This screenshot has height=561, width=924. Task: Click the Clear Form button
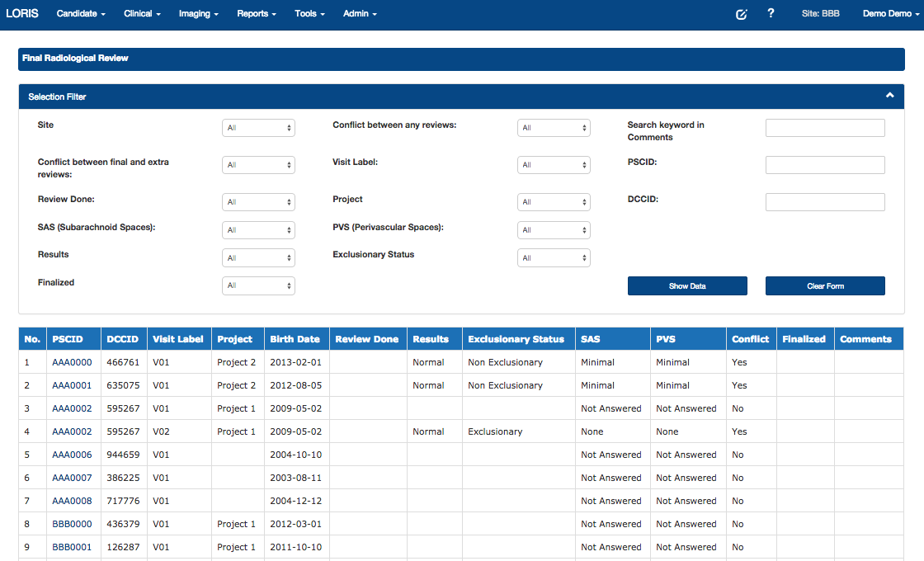(825, 286)
